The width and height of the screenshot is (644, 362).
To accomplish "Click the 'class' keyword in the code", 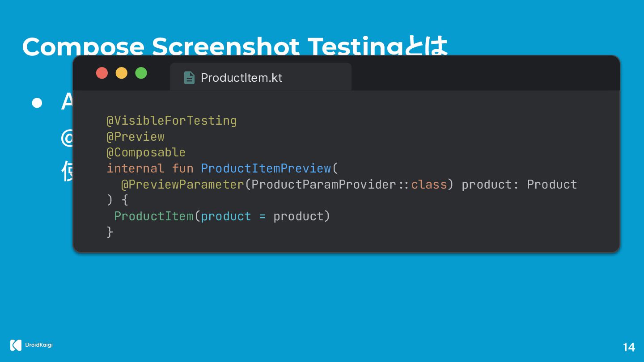I will 429,185.
